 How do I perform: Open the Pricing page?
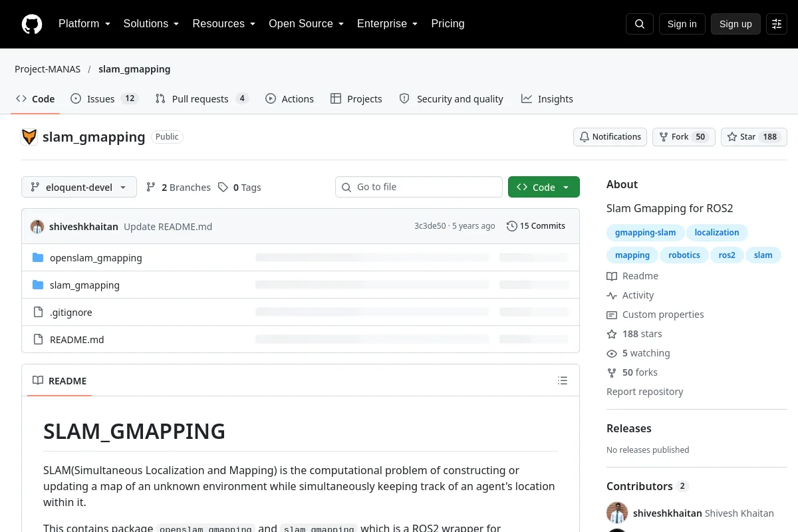pyautogui.click(x=448, y=24)
